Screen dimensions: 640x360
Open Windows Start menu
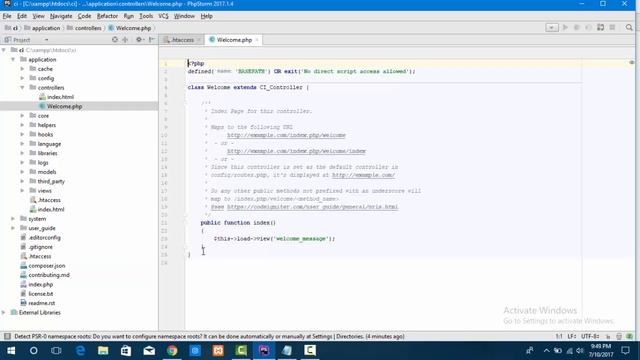(x=11, y=351)
